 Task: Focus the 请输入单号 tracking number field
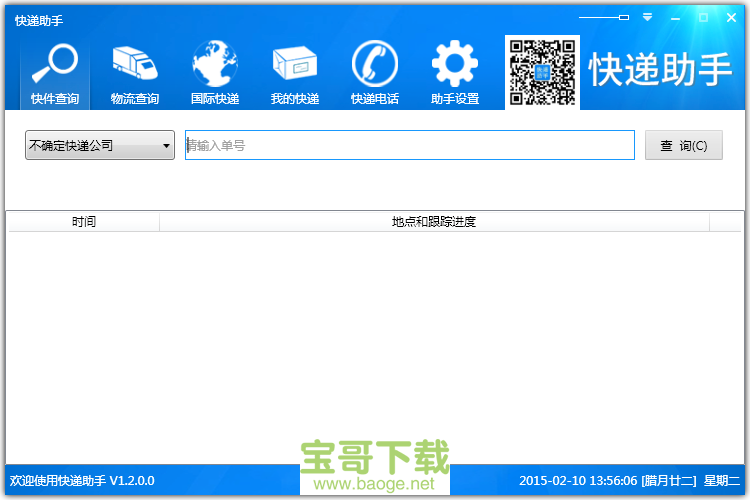click(x=410, y=145)
